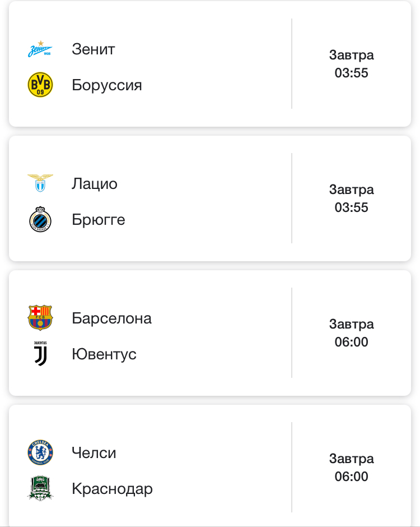Open the Челси team name
Image resolution: width=420 pixels, height=527 pixels.
(94, 453)
